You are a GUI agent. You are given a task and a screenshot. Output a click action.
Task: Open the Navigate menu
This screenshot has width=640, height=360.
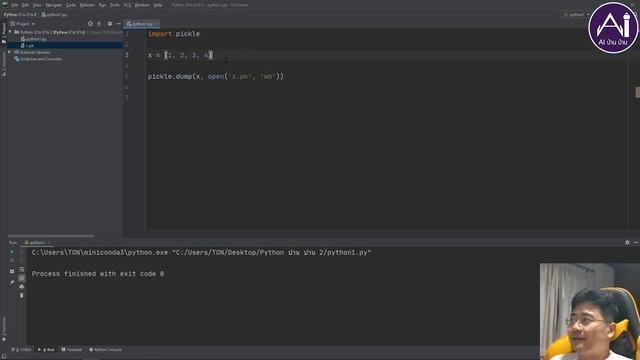point(53,5)
